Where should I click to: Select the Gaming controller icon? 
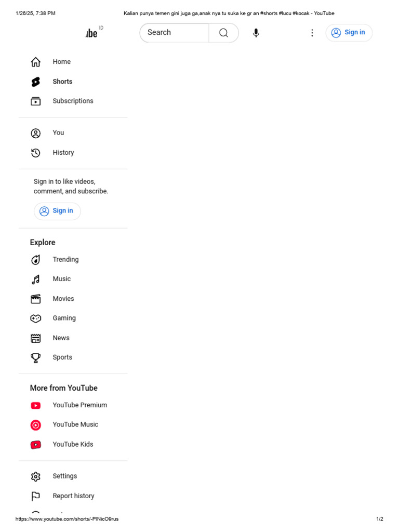click(36, 318)
